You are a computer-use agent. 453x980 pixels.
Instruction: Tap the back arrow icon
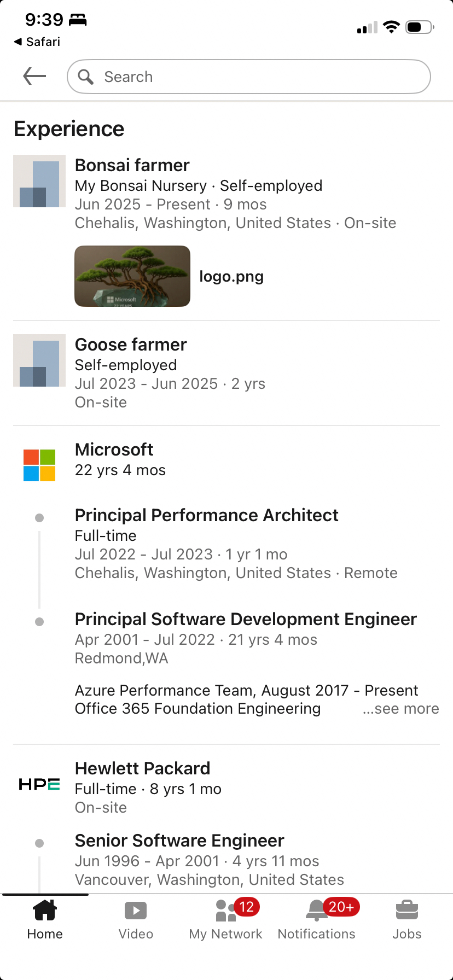point(34,77)
